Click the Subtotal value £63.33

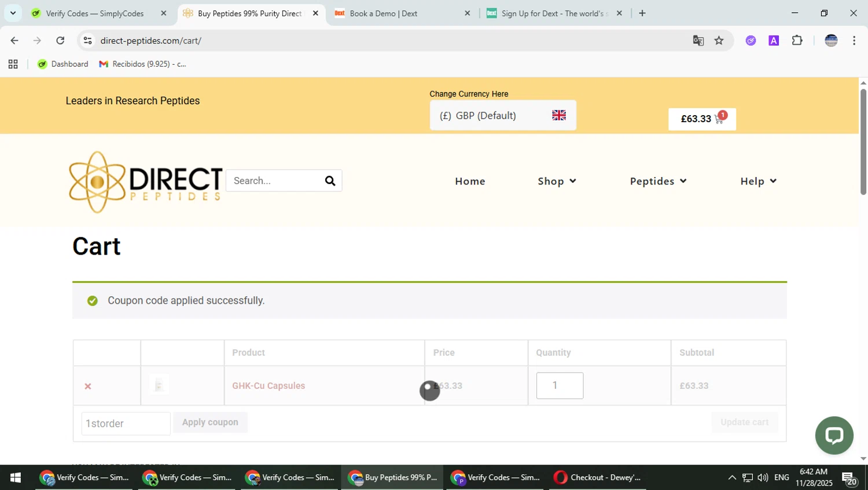coord(694,386)
